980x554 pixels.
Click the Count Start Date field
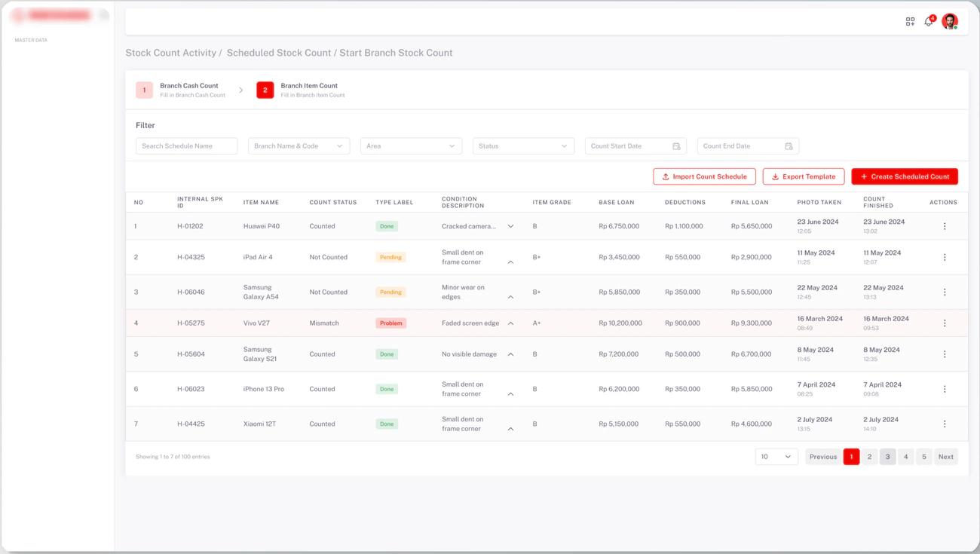[635, 146]
